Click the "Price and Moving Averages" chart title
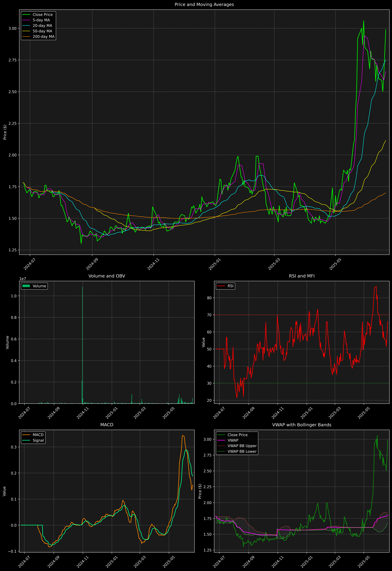The image size is (392, 571). pyautogui.click(x=204, y=4)
